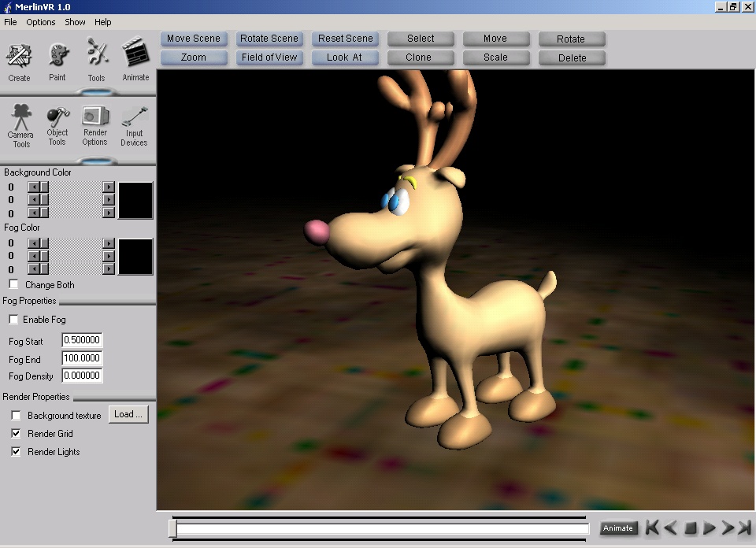Activate the Move object button
This screenshot has height=548, width=756.
(x=496, y=39)
